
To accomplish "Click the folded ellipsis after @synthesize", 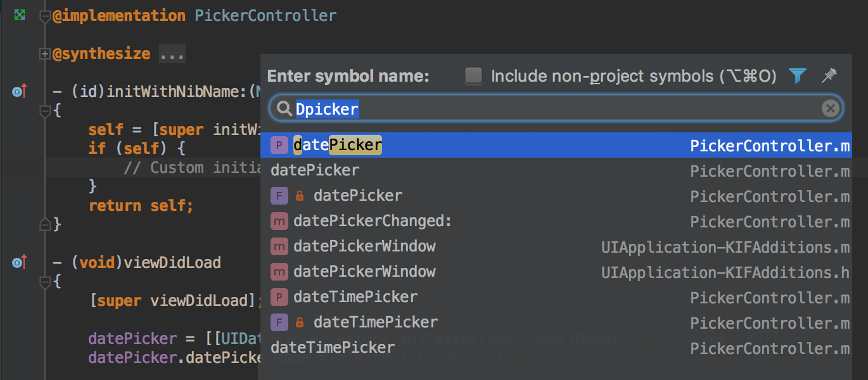I will coord(172,54).
